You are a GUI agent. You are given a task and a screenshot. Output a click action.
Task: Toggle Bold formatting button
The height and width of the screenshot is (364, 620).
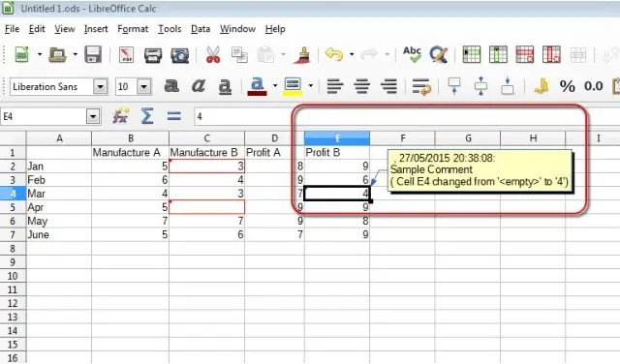pyautogui.click(x=171, y=86)
